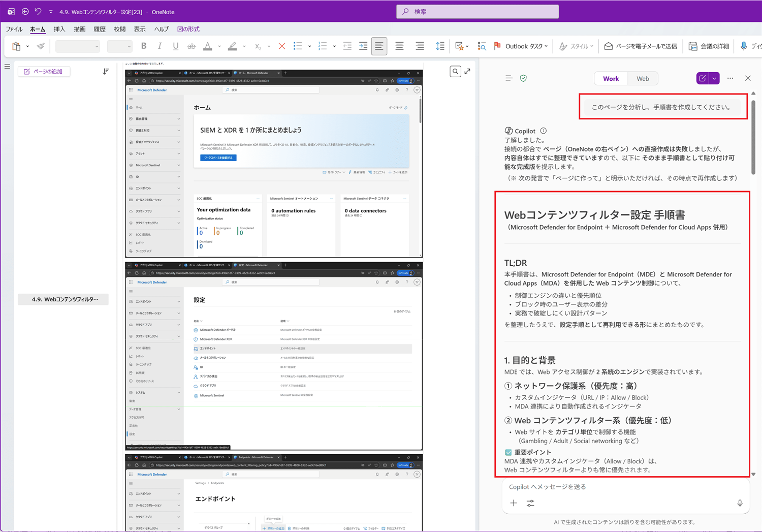This screenshot has width=762, height=532.
Task: Click ページの追加 button
Action: (x=44, y=72)
